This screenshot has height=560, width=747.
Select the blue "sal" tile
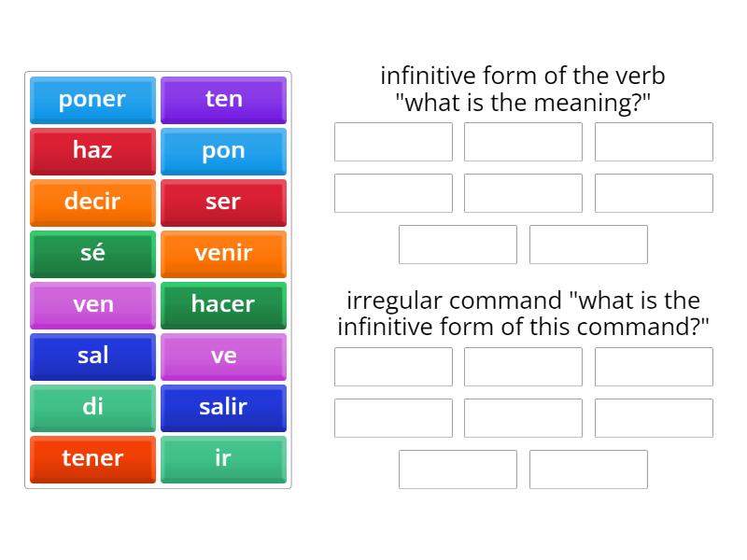(92, 357)
